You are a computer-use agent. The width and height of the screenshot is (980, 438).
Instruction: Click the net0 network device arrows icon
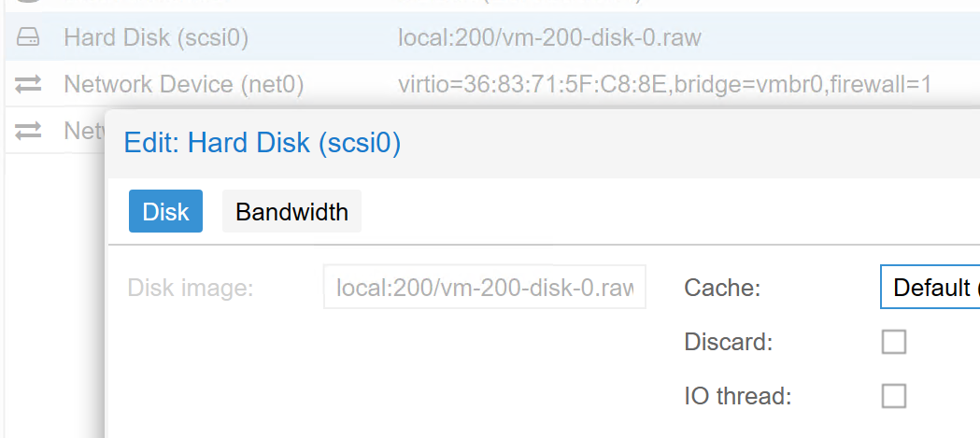tap(28, 85)
